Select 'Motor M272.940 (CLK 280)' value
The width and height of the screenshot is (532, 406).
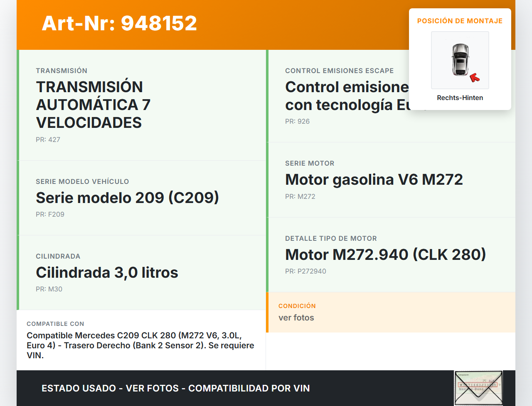coord(385,254)
